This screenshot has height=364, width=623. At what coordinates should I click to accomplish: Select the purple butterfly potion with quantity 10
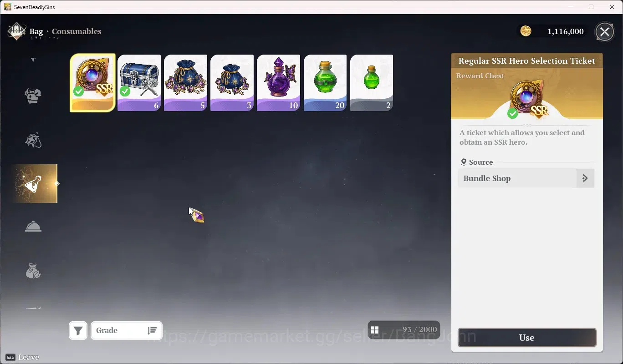click(278, 83)
